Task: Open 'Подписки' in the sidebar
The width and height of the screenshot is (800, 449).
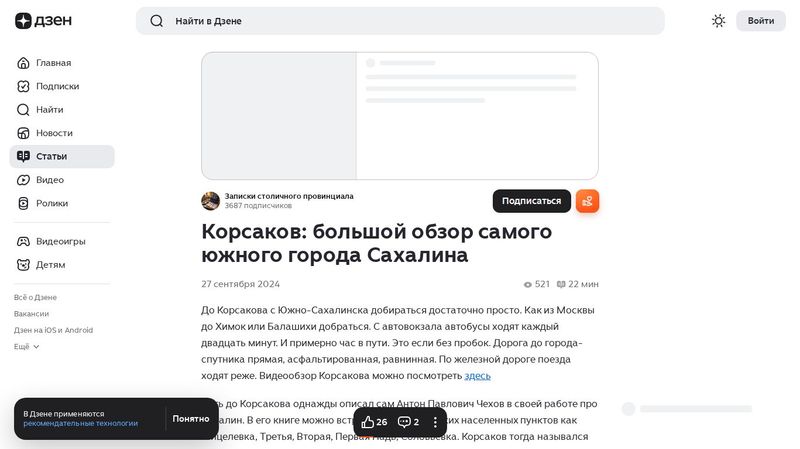Action: [x=57, y=86]
